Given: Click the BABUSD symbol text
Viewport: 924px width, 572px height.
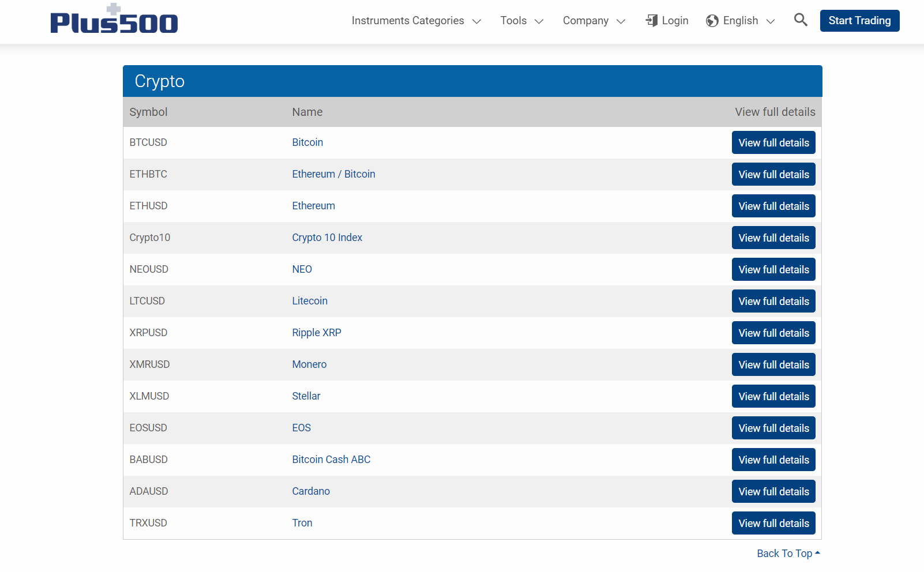Looking at the screenshot, I should coord(149,460).
